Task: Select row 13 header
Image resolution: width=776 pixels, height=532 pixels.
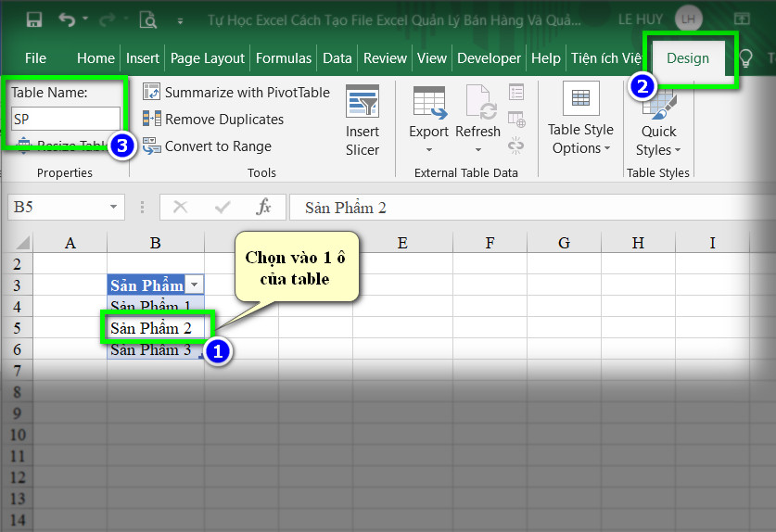Action: pyautogui.click(x=17, y=499)
